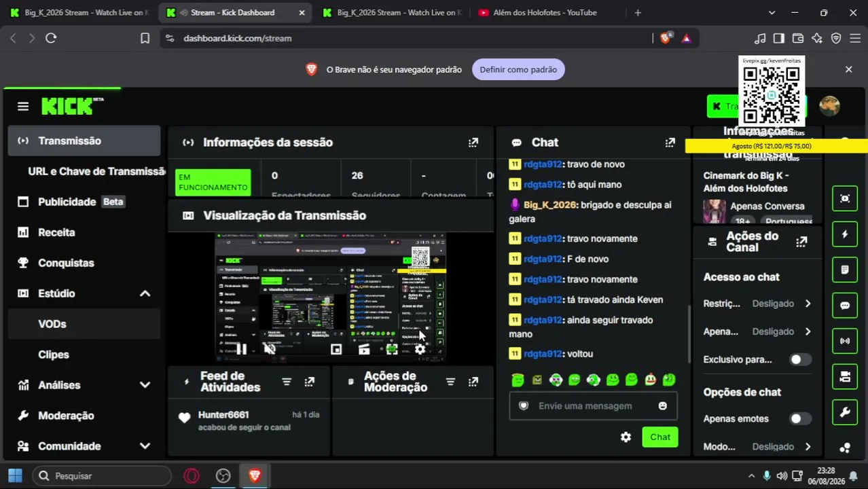This screenshot has height=489, width=868.
Task: Open the browser tab search dropdown
Action: pyautogui.click(x=772, y=12)
